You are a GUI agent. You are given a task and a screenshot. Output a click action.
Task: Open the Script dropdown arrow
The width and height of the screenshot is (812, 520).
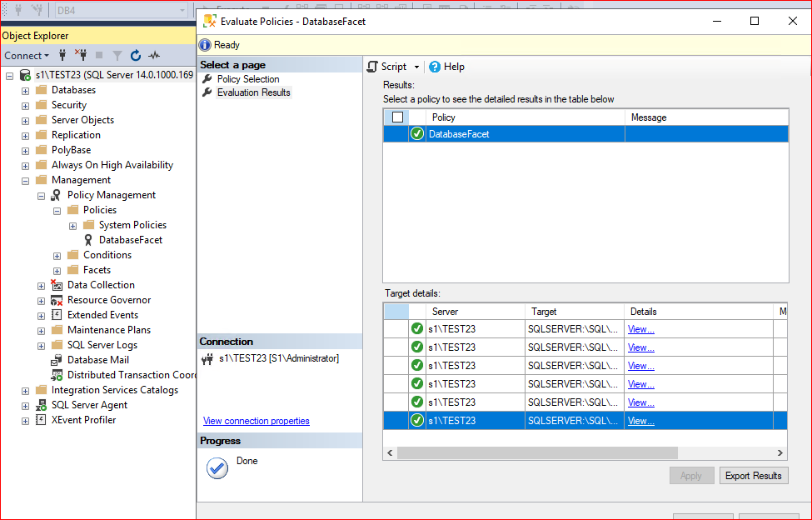pos(416,67)
